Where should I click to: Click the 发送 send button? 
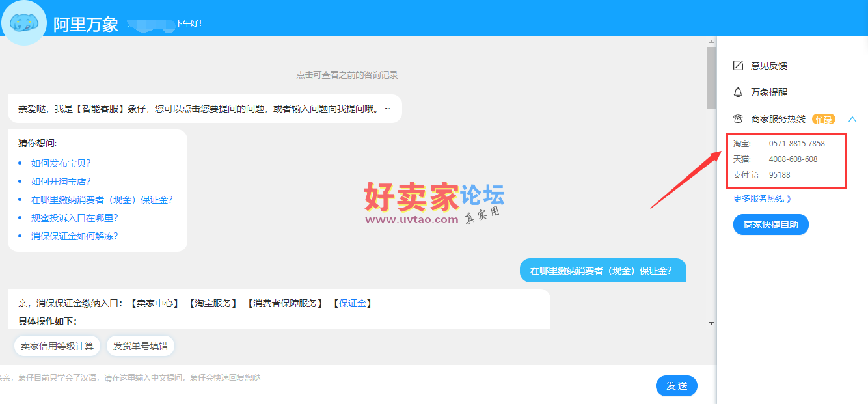point(677,385)
